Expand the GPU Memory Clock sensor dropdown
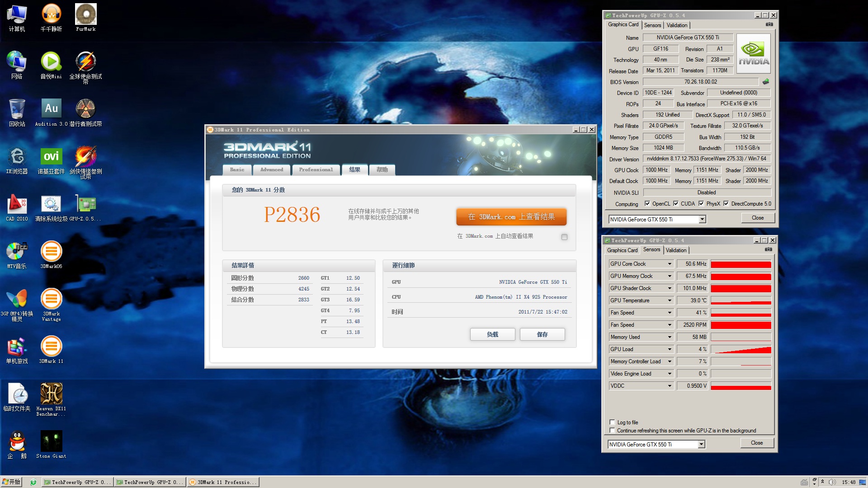Screen dimensions: 868x488 click(670, 276)
